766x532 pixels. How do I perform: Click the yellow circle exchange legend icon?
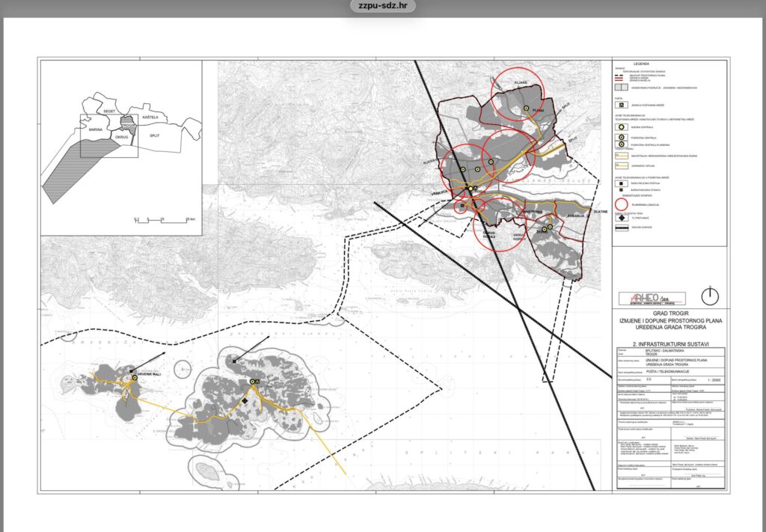click(620, 127)
